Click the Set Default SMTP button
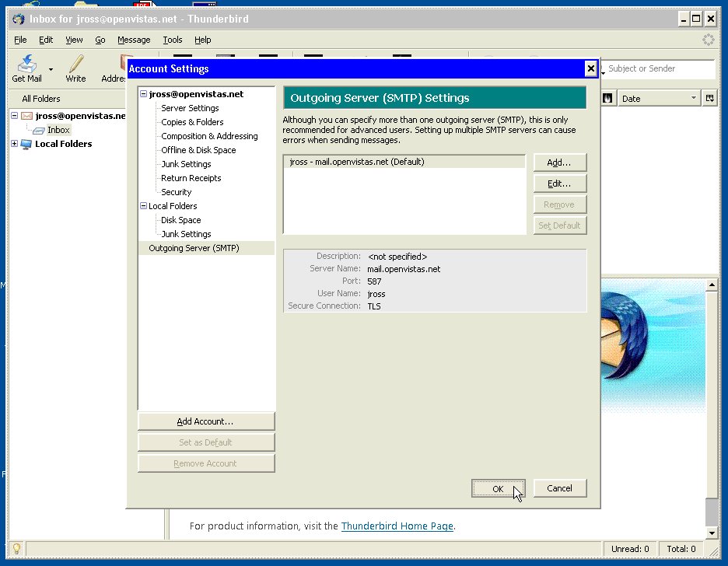This screenshot has width=728, height=566. click(559, 225)
